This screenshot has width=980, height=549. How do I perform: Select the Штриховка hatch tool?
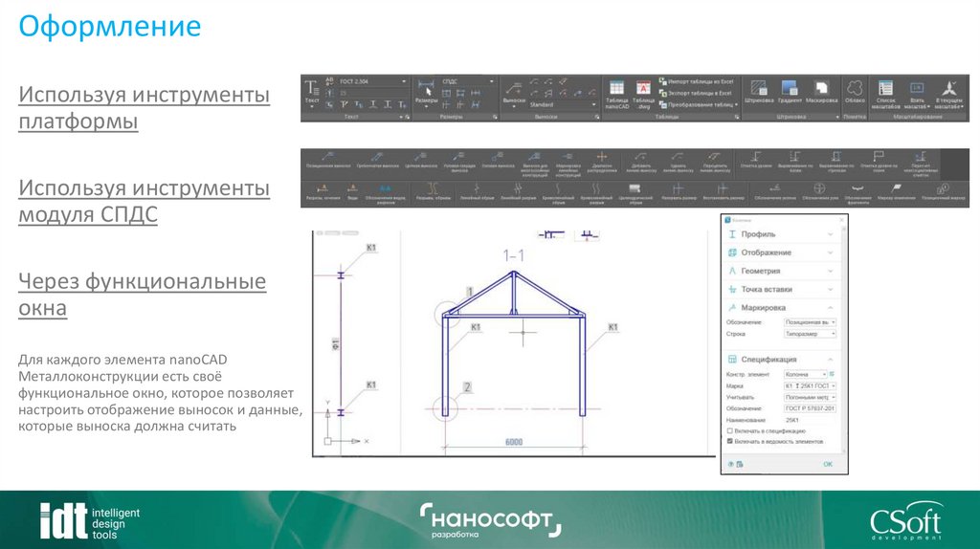point(759,91)
